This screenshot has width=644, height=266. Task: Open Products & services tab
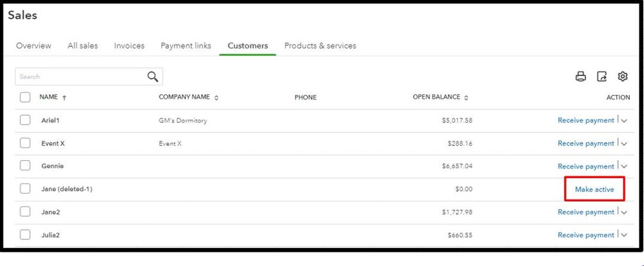tap(320, 46)
